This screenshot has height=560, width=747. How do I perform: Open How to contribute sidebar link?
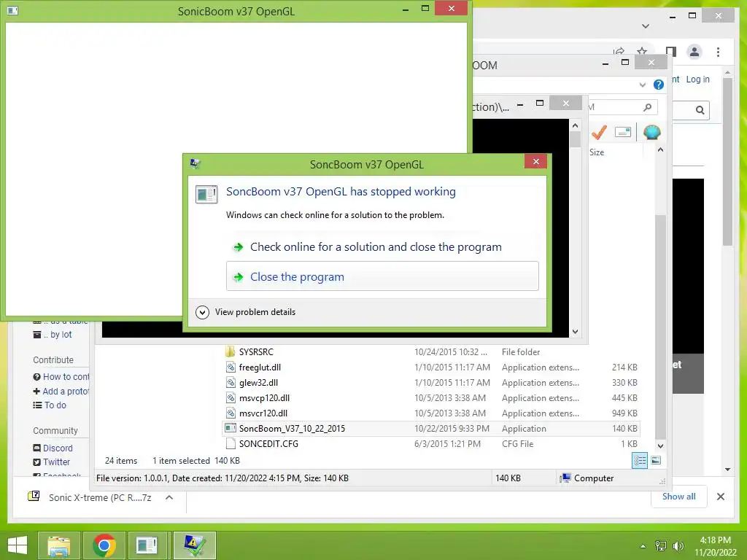click(66, 376)
